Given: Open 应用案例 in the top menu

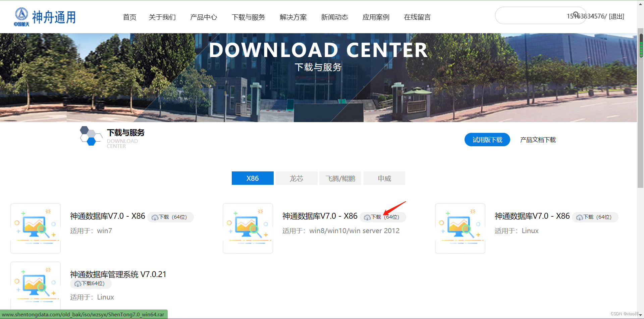Looking at the screenshot, I should [376, 17].
